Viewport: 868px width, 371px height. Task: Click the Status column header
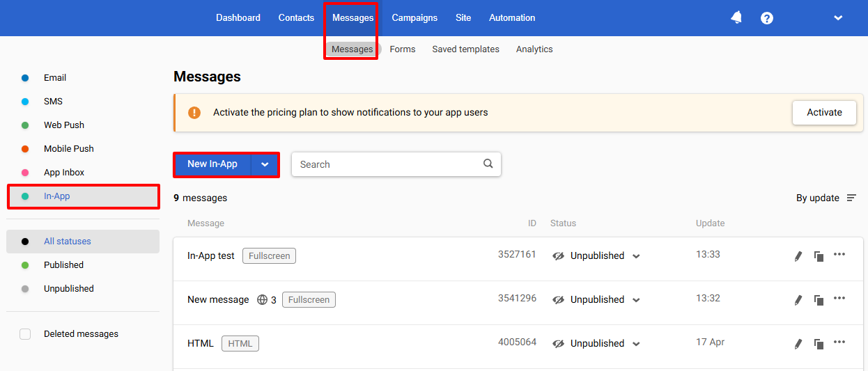coord(563,223)
